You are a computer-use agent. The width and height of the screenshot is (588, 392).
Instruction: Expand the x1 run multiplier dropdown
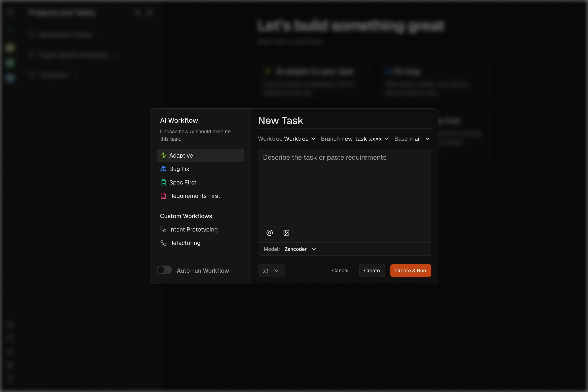(271, 271)
